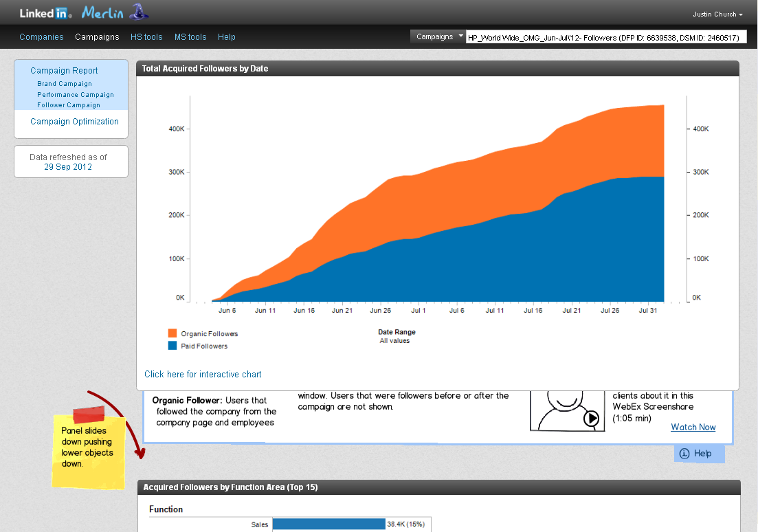Select Brand Campaign in sidebar
This screenshot has width=758, height=532.
(x=65, y=84)
